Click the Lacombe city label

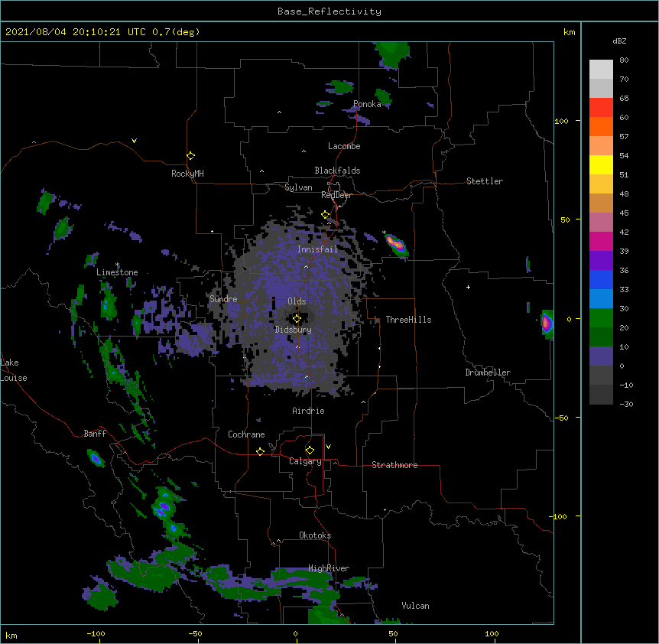(x=344, y=146)
